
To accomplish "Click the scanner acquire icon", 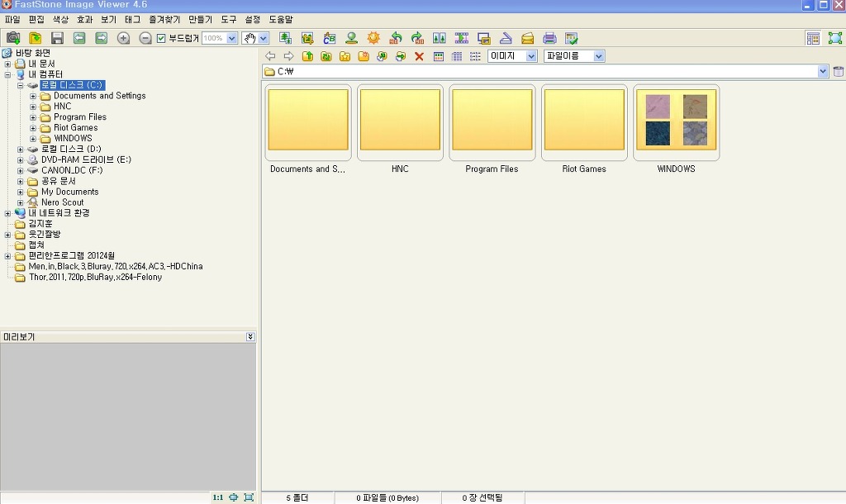I will pyautogui.click(x=506, y=38).
